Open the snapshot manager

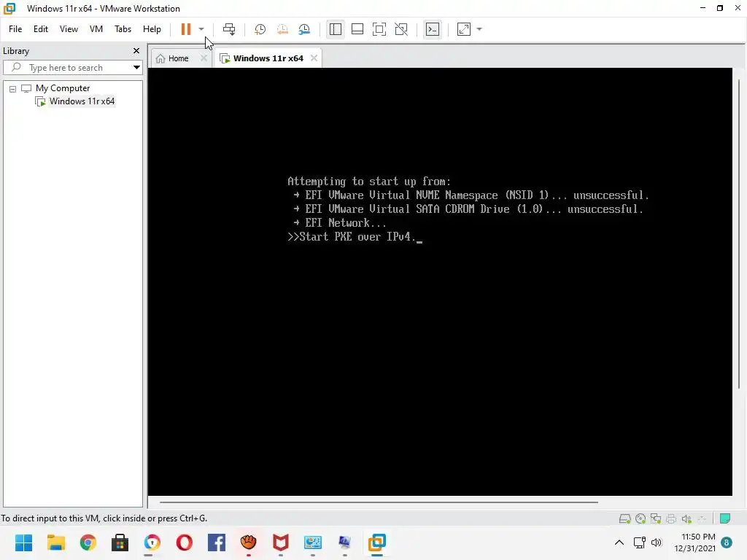tap(304, 29)
